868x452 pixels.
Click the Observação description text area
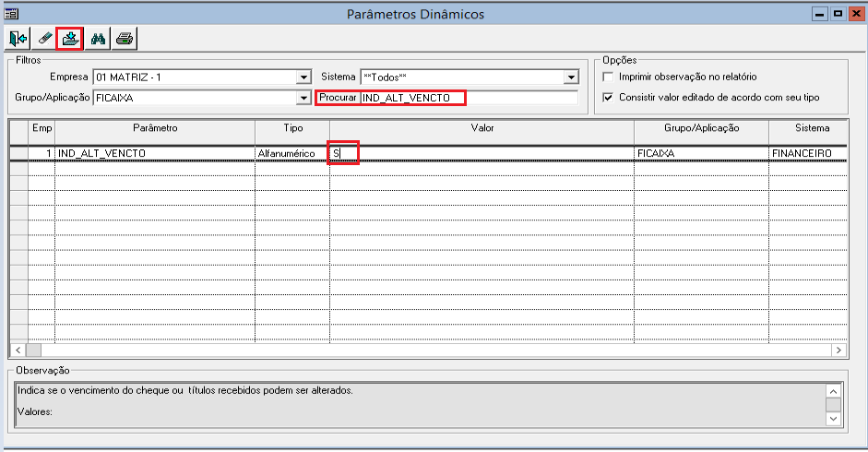click(x=421, y=405)
